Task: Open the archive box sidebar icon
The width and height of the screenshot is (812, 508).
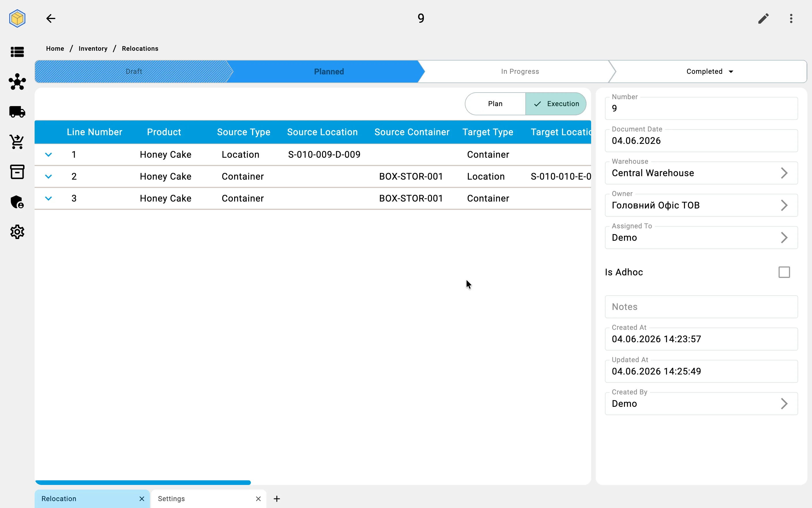Action: point(17,172)
